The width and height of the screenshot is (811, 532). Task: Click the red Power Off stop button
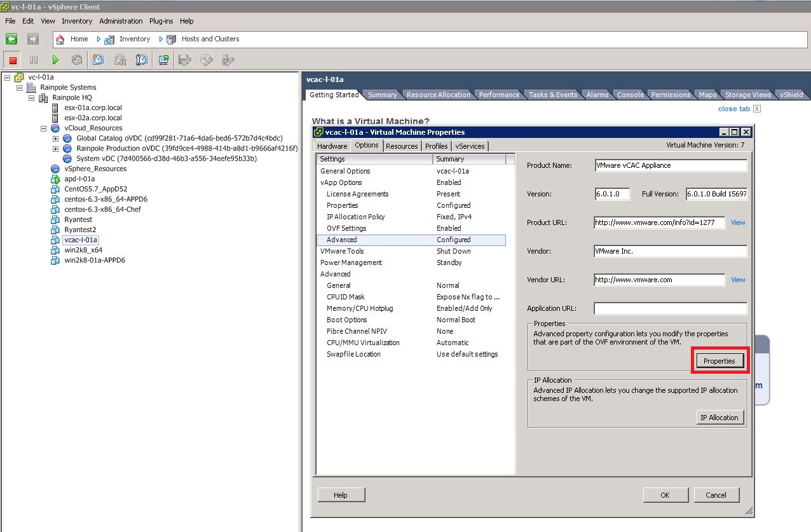[x=12, y=60]
